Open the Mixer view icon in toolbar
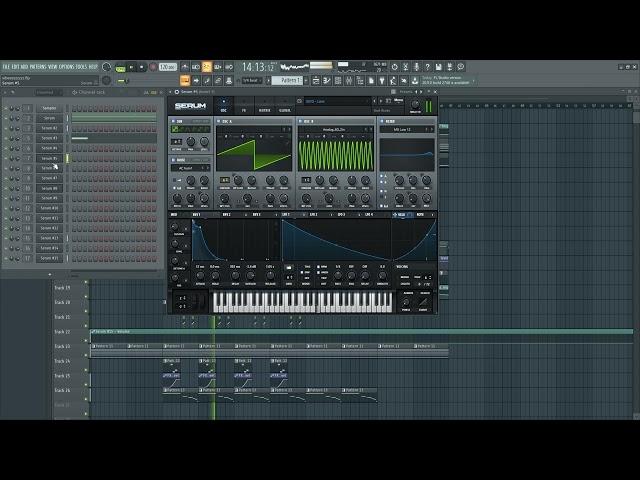640x480 pixels. (349, 80)
